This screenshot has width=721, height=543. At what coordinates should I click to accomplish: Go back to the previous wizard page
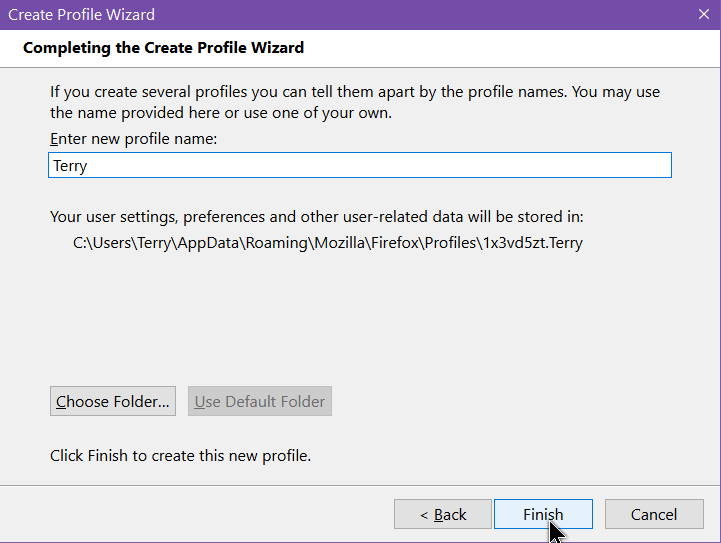click(443, 514)
